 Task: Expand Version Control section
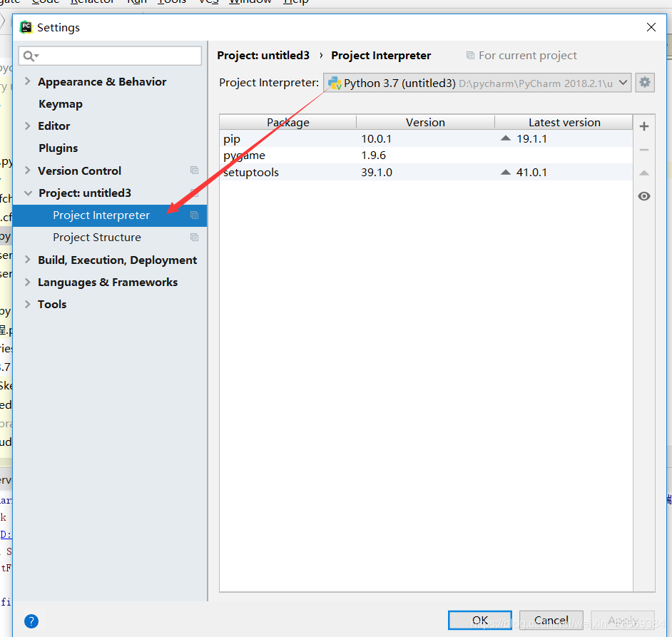pyautogui.click(x=27, y=170)
